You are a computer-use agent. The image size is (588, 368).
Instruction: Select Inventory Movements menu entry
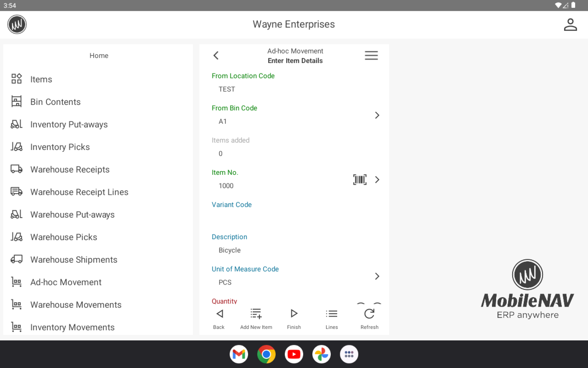98,327
